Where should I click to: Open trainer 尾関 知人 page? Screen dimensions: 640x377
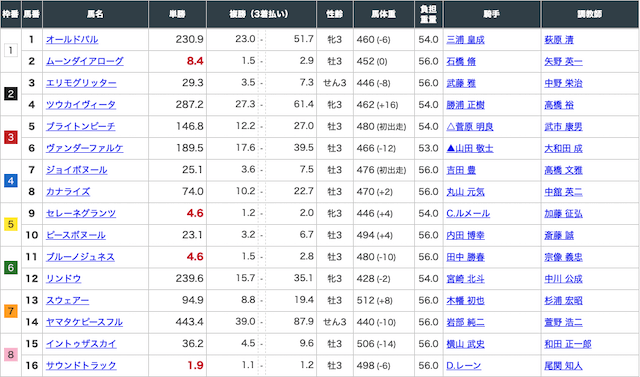563,366
